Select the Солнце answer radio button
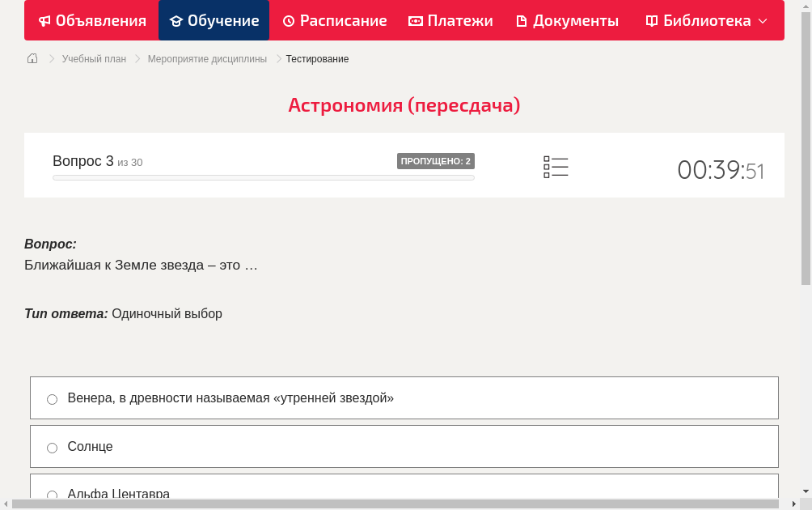Screen dimensions: 812x510 (x=52, y=447)
